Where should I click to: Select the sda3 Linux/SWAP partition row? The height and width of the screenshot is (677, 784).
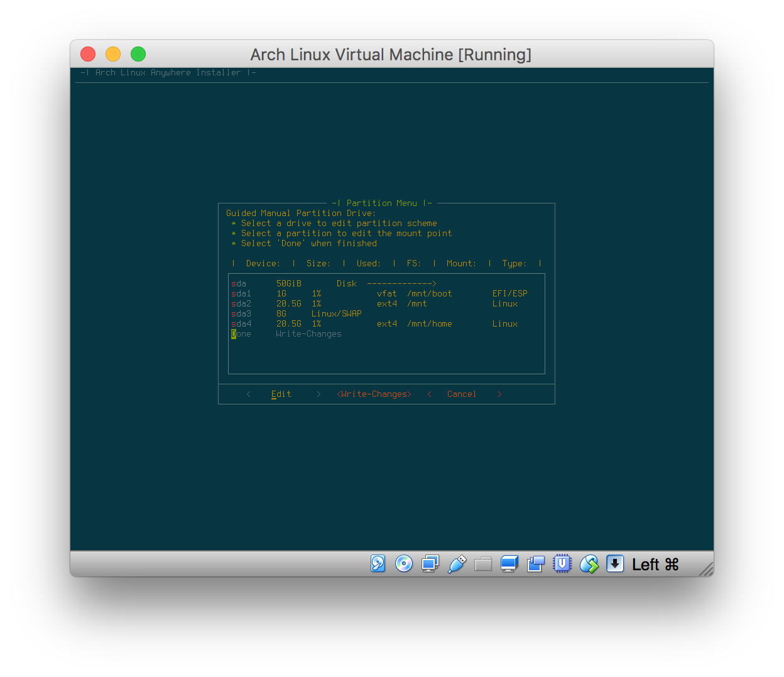point(386,313)
